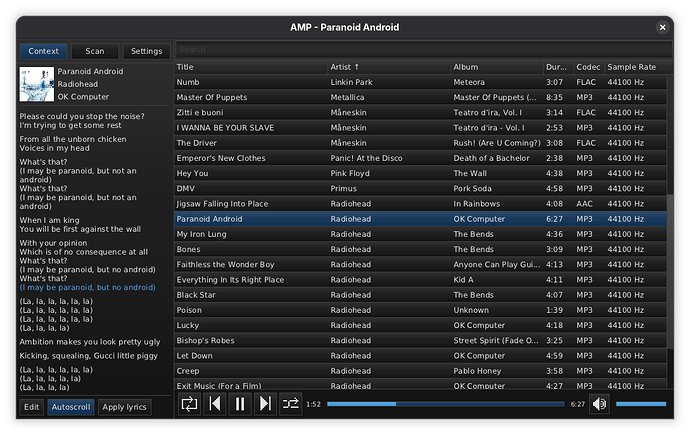Click the Meteora album cell
Viewport: 690px width, 435px height.
click(469, 82)
